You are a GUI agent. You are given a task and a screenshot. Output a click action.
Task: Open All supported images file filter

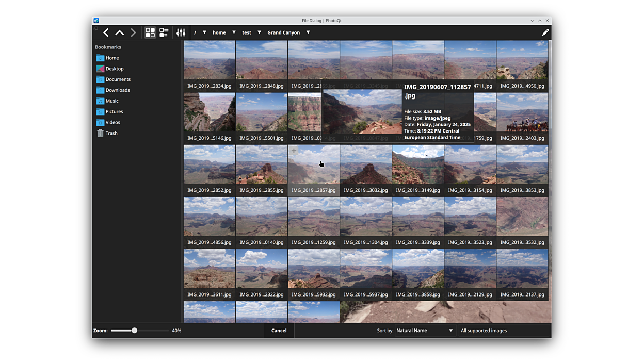tap(484, 331)
